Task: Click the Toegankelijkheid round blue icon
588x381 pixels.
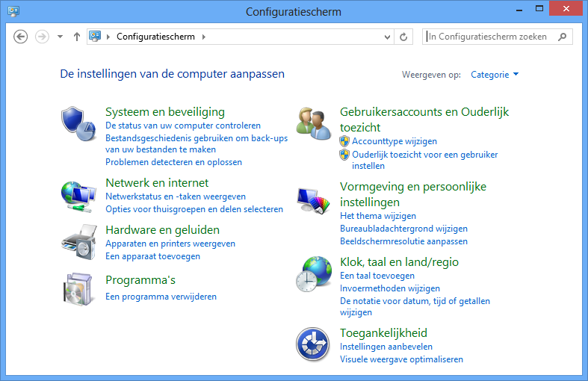Action: point(313,344)
